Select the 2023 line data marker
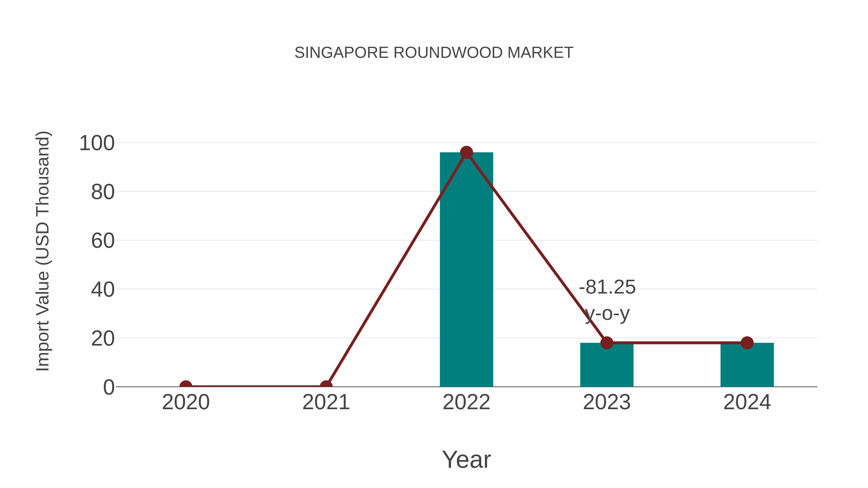868x488 pixels. click(607, 343)
